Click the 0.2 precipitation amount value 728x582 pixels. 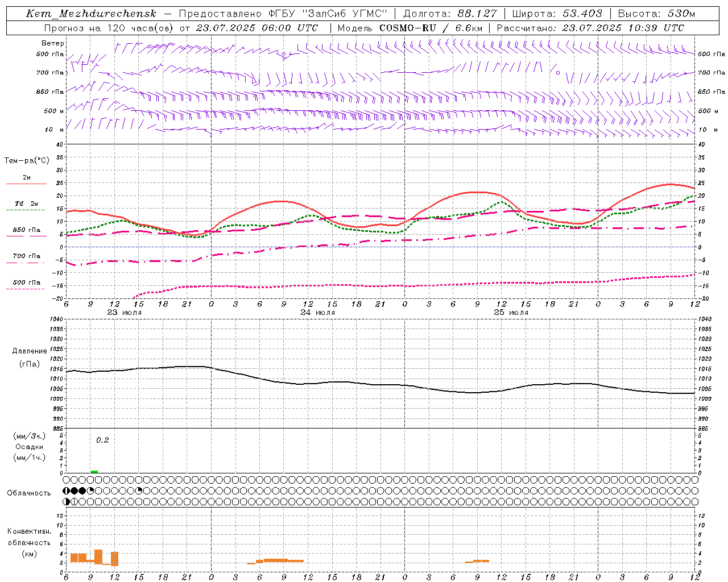point(102,440)
